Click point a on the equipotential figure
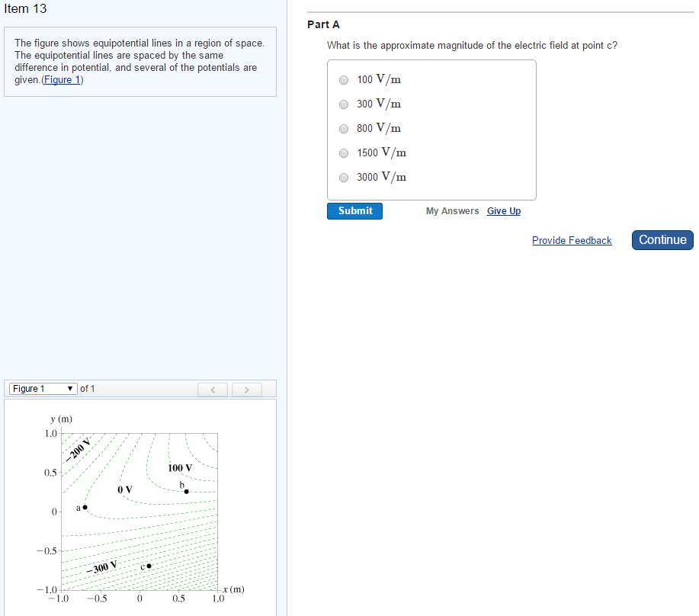Image resolution: width=699 pixels, height=616 pixels. pos(84,506)
